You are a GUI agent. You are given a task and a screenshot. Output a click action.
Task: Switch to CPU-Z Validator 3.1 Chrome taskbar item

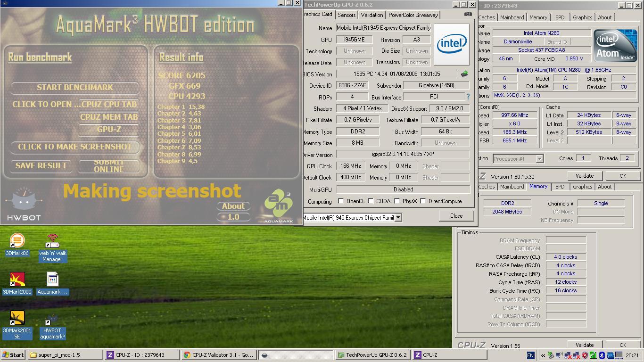[x=219, y=355]
